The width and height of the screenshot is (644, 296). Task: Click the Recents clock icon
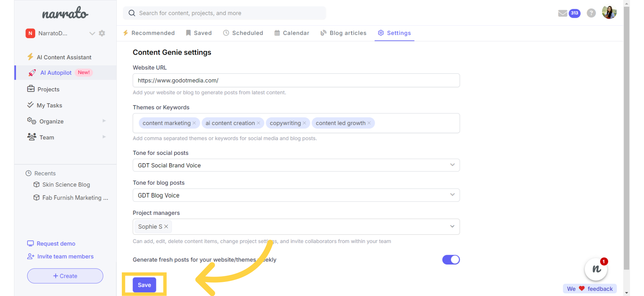[x=29, y=173]
